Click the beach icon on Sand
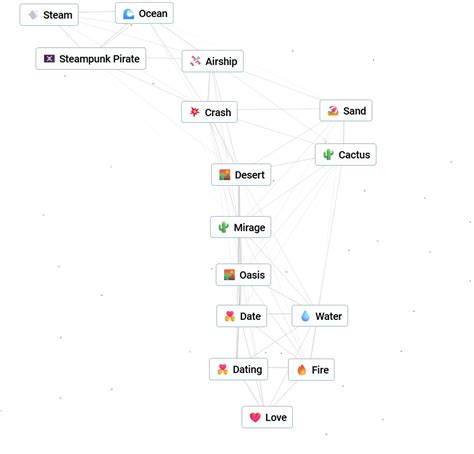The height and width of the screenshot is (454, 474). coord(333,111)
